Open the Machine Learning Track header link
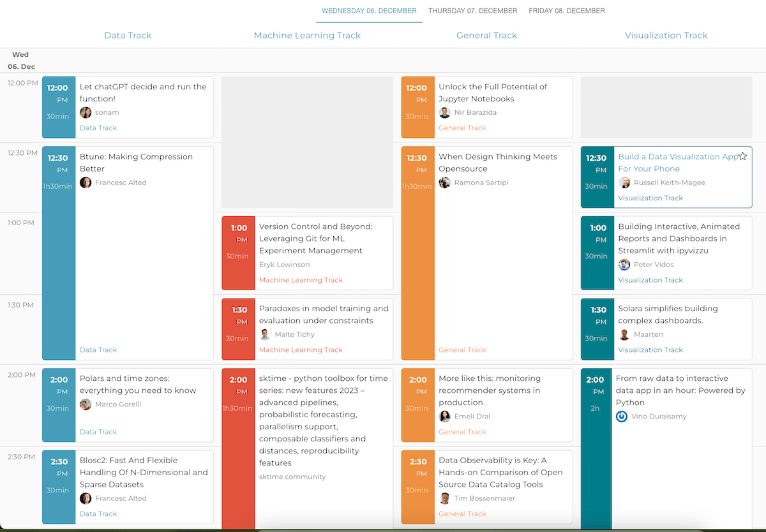This screenshot has height=532, width=766. click(x=307, y=36)
